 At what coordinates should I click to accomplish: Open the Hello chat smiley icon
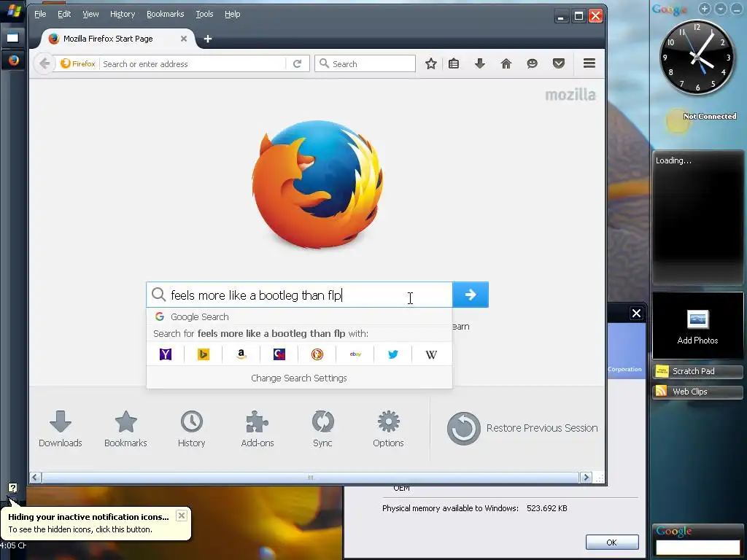[532, 63]
